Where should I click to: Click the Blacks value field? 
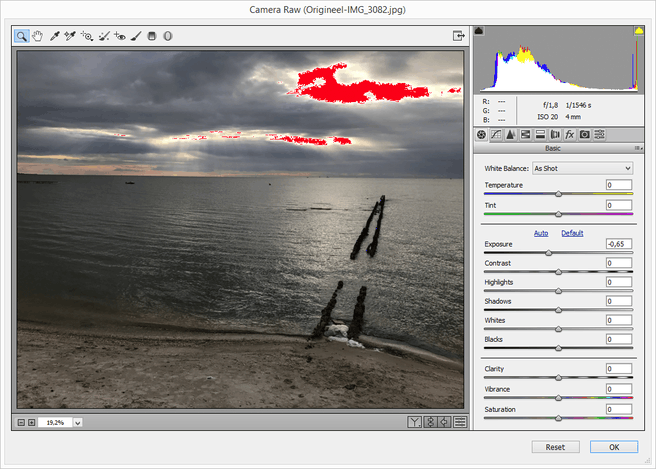(619, 339)
